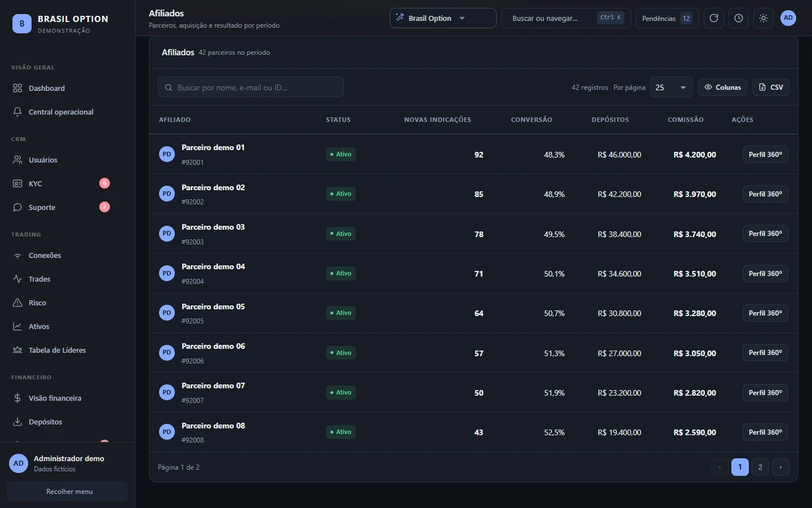Click the affiliate search field
This screenshot has height=508, width=812.
[x=251, y=87]
